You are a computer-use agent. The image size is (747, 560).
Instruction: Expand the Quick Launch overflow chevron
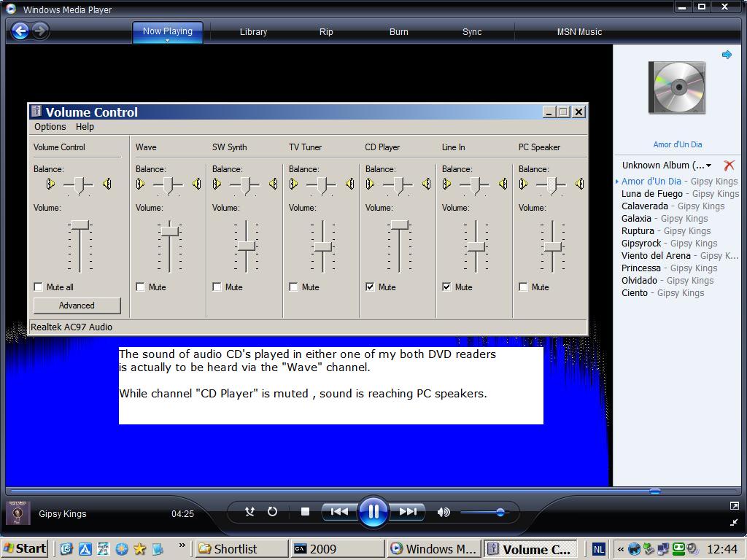182,545
